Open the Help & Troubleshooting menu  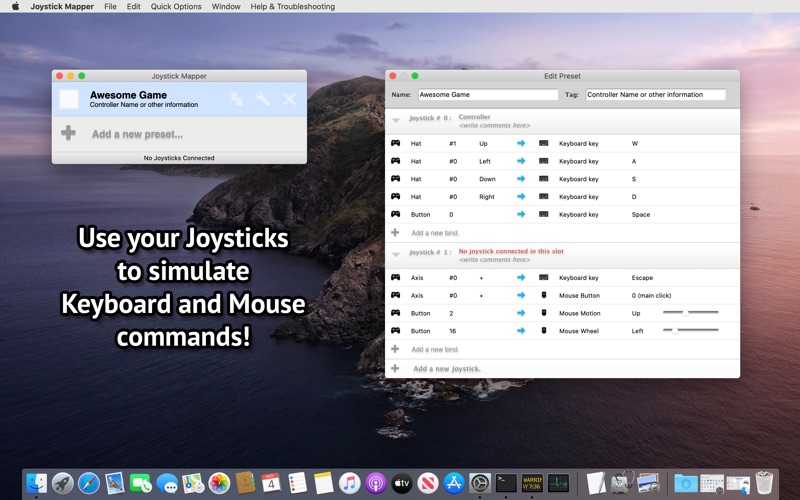293,6
